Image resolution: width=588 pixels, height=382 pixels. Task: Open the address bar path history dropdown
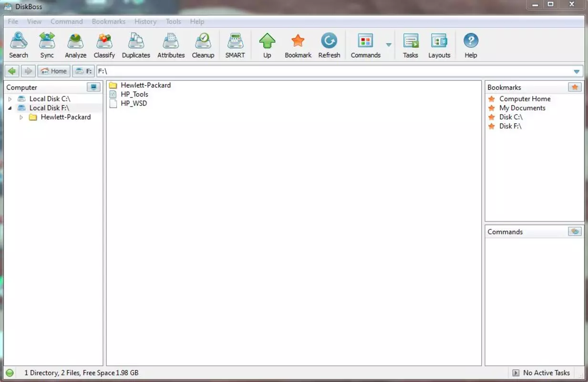tap(577, 72)
